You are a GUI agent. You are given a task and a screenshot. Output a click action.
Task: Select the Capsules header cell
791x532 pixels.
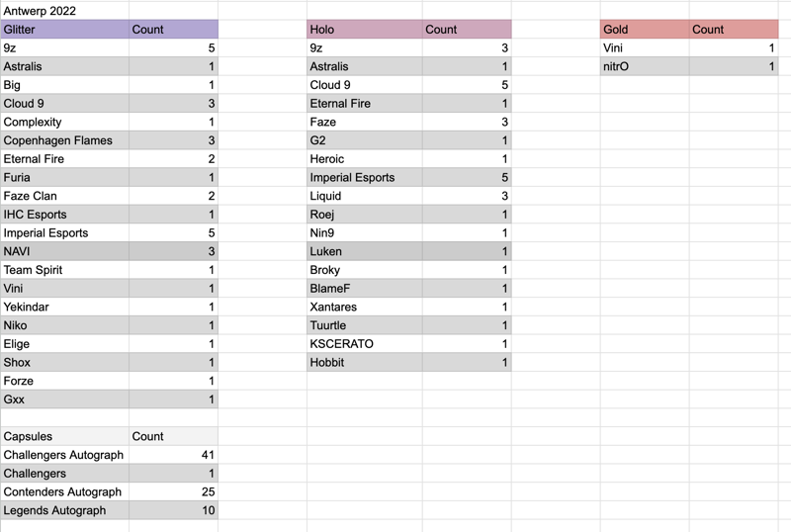[64, 436]
